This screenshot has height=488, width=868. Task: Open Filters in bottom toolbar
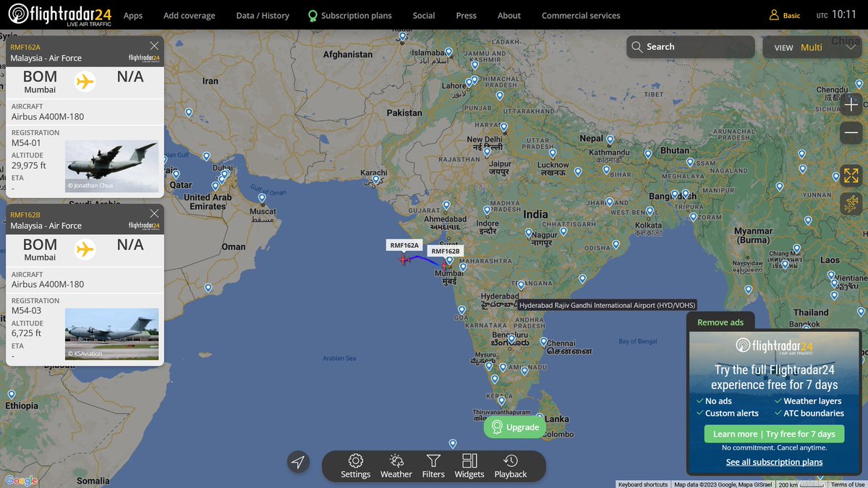[433, 466]
